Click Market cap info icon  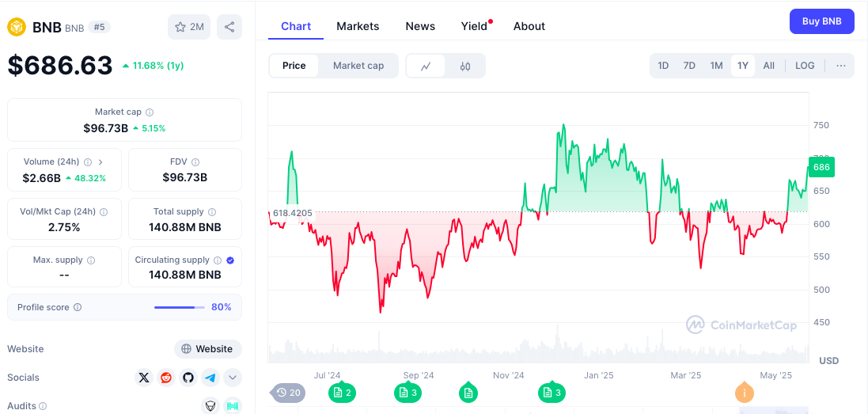click(x=150, y=112)
